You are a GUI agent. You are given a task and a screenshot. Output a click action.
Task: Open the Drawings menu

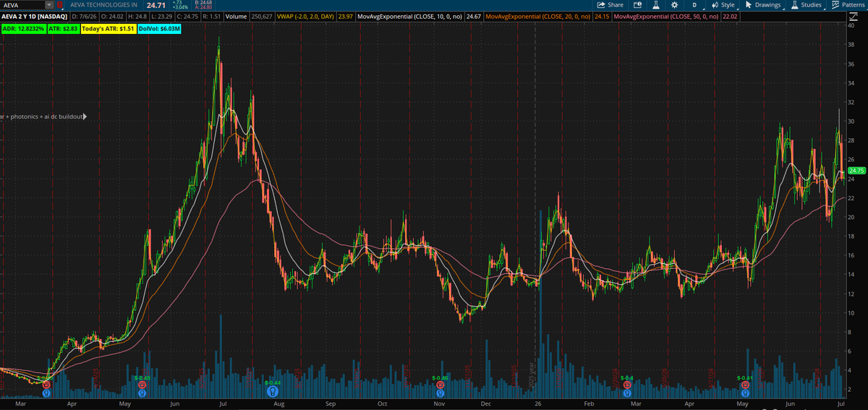pyautogui.click(x=762, y=5)
